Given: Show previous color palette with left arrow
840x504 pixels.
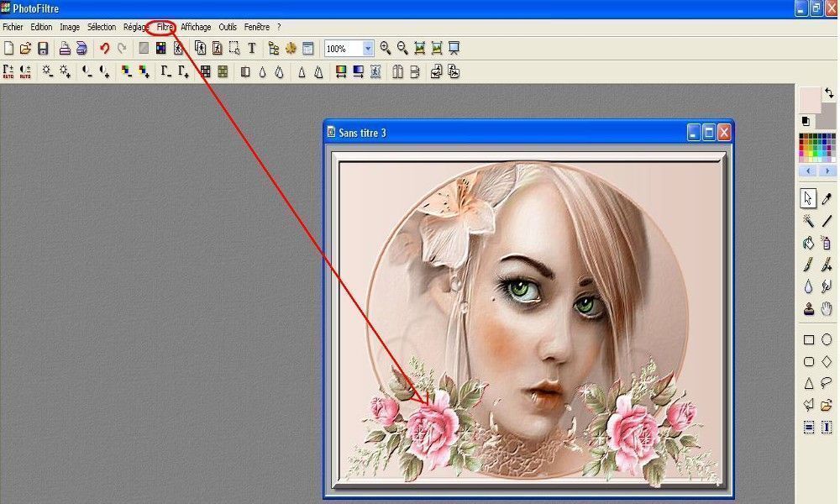Looking at the screenshot, I should 808,171.
